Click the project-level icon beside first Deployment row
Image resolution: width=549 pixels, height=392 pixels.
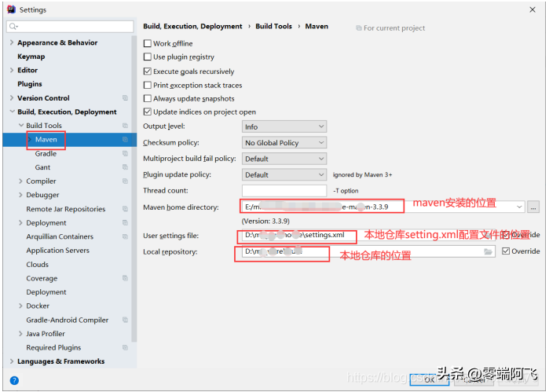(x=125, y=223)
